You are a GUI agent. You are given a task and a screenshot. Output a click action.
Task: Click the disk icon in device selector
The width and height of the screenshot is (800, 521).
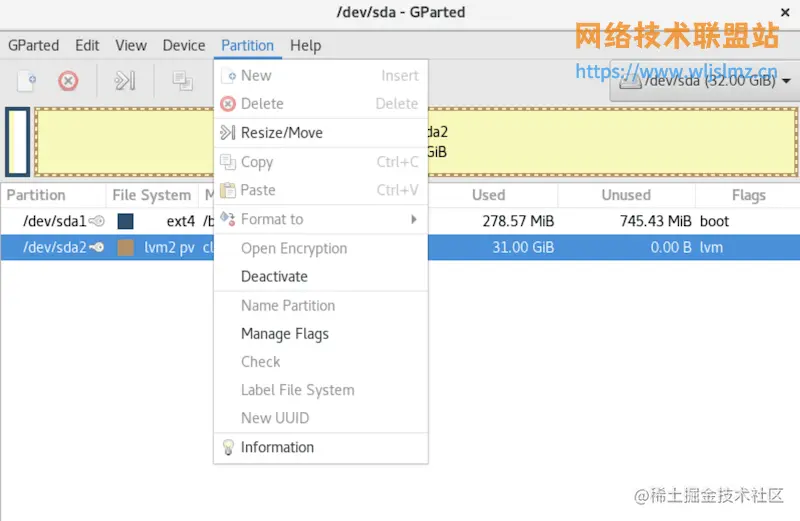click(x=630, y=81)
